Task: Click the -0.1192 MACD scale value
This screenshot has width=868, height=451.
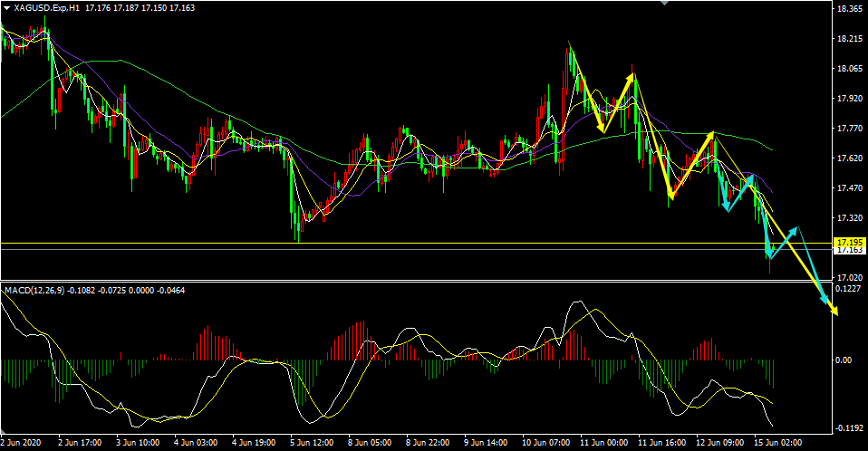Action: [x=849, y=427]
